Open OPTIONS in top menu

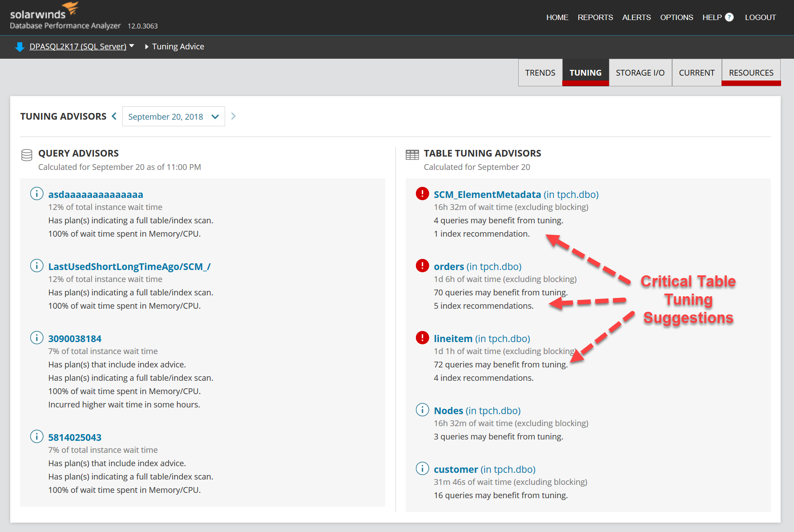[677, 17]
